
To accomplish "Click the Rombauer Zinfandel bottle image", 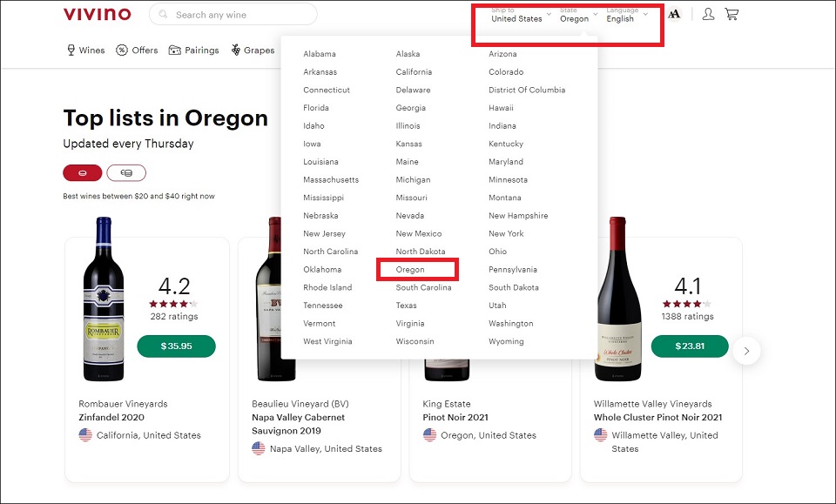I will 104,299.
